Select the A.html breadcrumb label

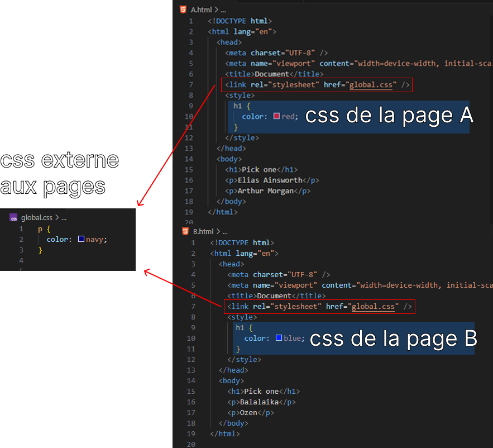pyautogui.click(x=202, y=9)
